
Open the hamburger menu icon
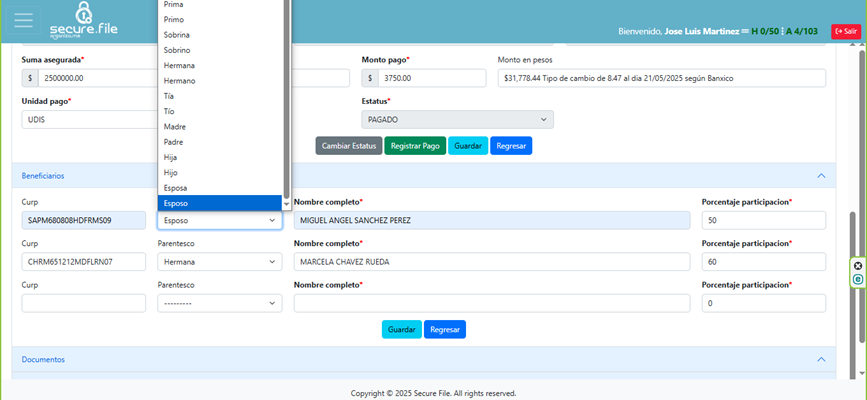[23, 21]
